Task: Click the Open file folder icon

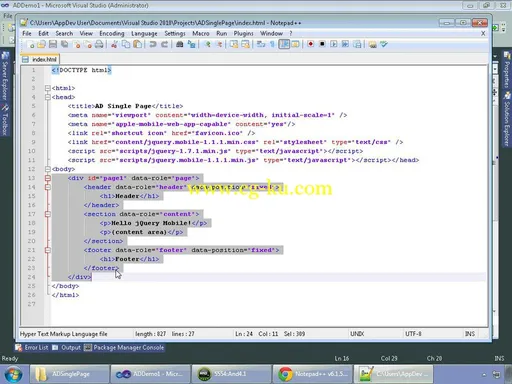Action: (x=42, y=44)
